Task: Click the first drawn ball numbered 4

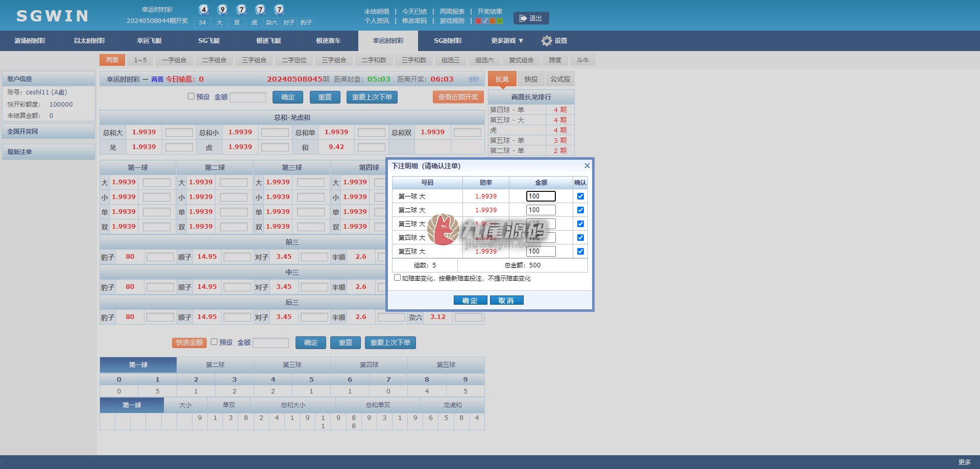Action: click(204, 9)
